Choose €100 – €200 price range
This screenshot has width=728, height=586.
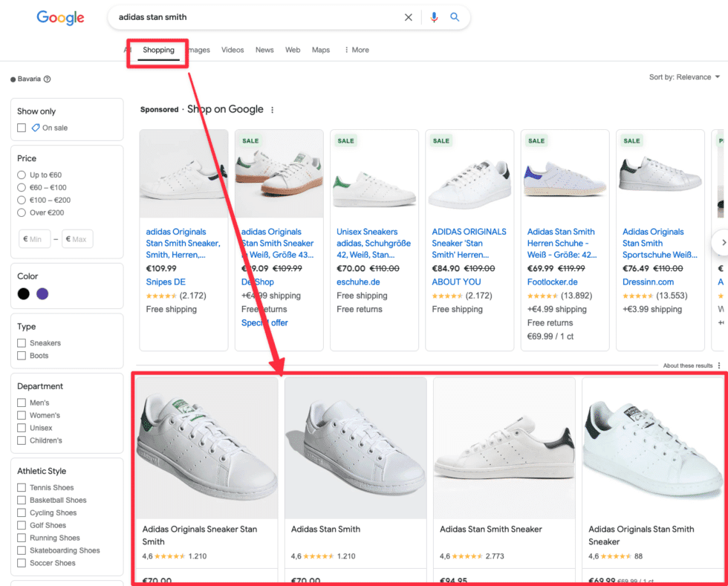tap(22, 200)
